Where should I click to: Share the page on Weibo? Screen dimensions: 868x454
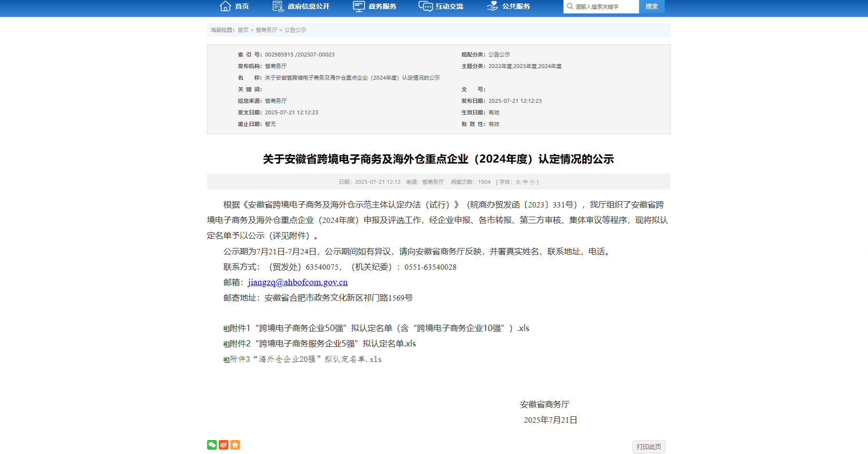[x=223, y=444]
